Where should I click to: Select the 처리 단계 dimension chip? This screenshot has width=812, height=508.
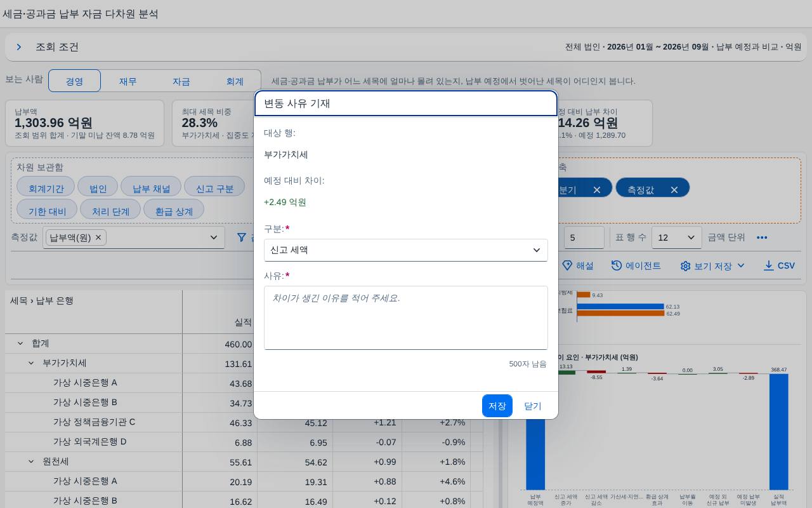pos(110,209)
